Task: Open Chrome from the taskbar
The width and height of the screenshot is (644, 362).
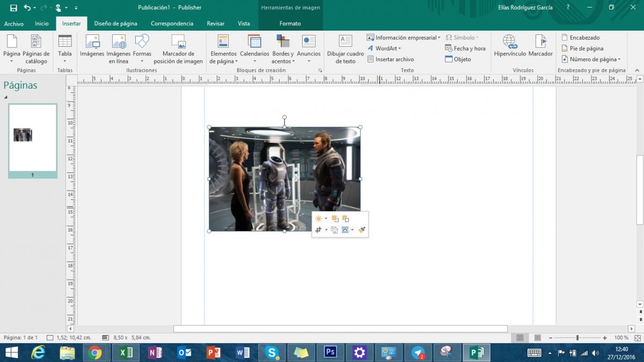Action: coord(96,353)
